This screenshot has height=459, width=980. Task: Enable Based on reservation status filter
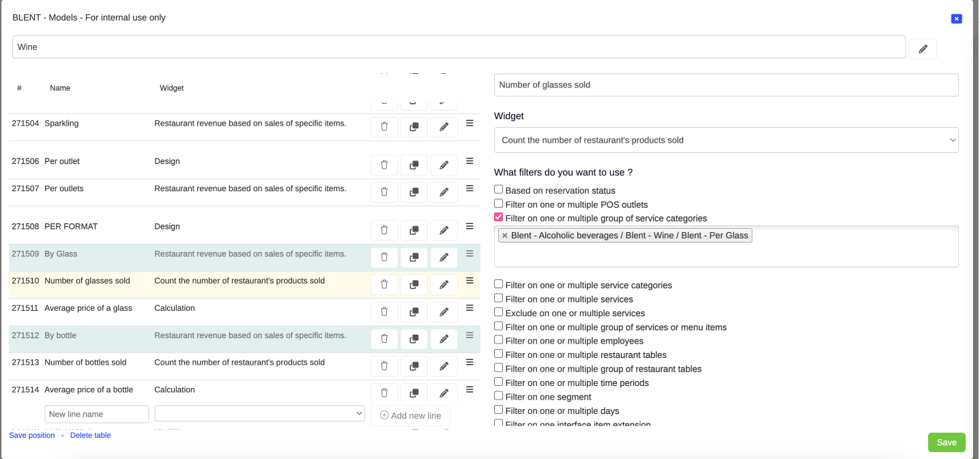point(499,190)
